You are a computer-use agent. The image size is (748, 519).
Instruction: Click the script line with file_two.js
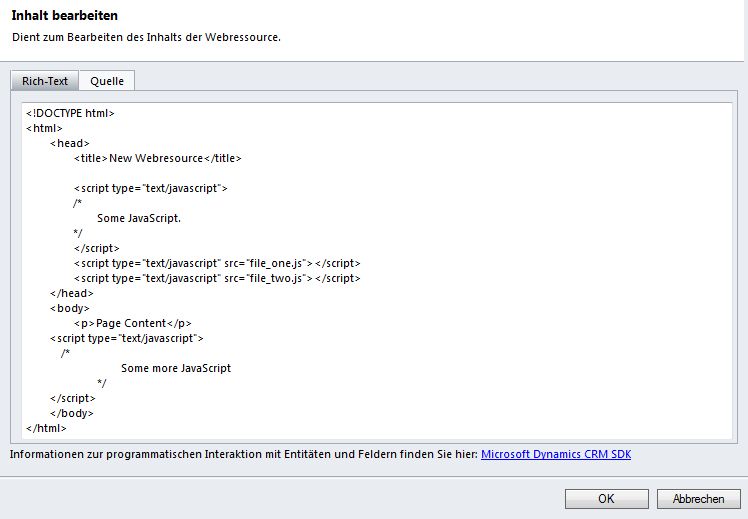point(217,278)
